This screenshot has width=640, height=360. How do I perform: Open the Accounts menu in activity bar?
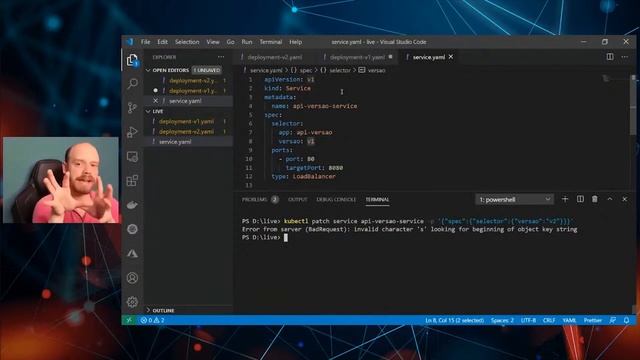click(132, 278)
